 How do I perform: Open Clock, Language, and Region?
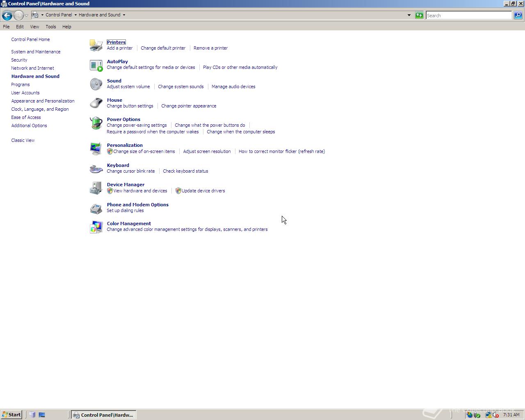tap(40, 109)
